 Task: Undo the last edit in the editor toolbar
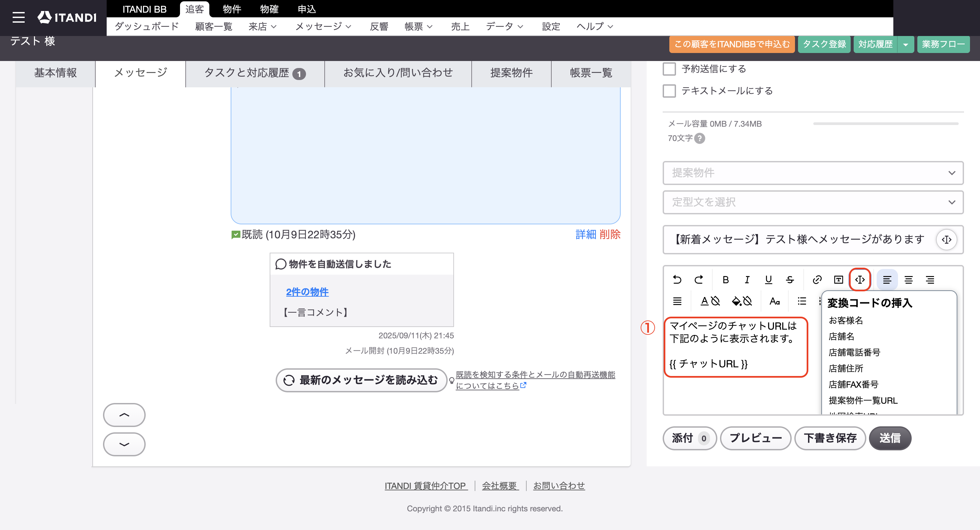(677, 280)
